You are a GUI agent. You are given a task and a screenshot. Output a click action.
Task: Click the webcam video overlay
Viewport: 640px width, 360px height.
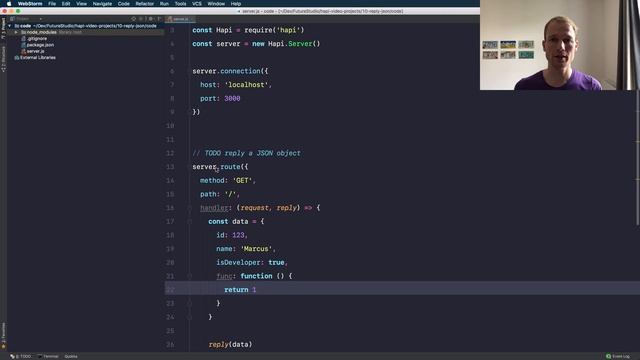click(x=560, y=45)
